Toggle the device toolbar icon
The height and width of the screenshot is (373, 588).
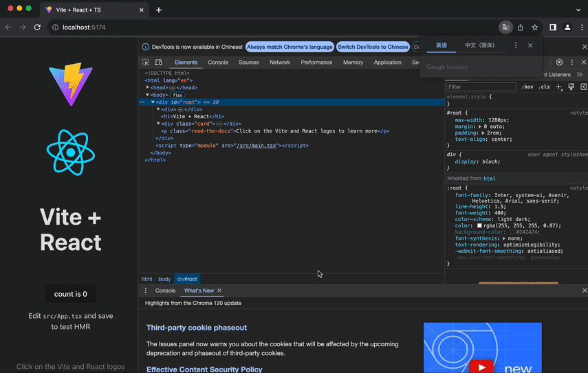(159, 62)
